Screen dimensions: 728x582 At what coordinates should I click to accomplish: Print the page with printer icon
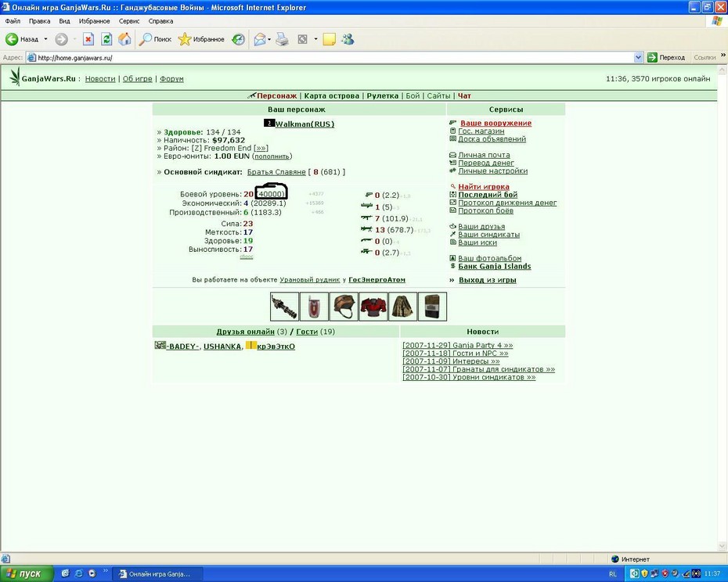coord(283,39)
